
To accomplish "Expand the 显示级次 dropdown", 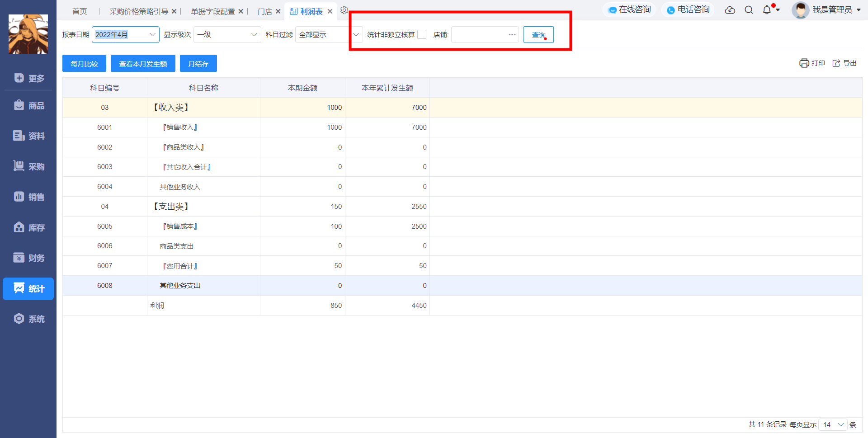I will [x=227, y=34].
